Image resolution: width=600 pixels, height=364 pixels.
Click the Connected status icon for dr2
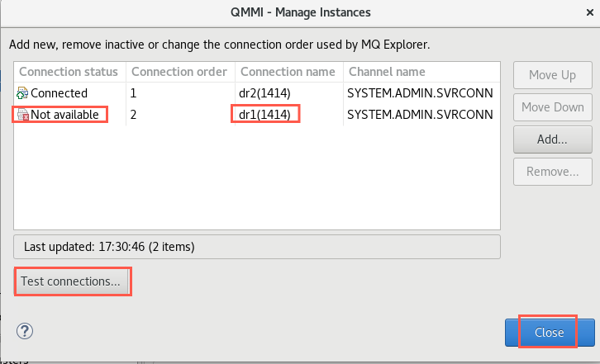click(22, 93)
